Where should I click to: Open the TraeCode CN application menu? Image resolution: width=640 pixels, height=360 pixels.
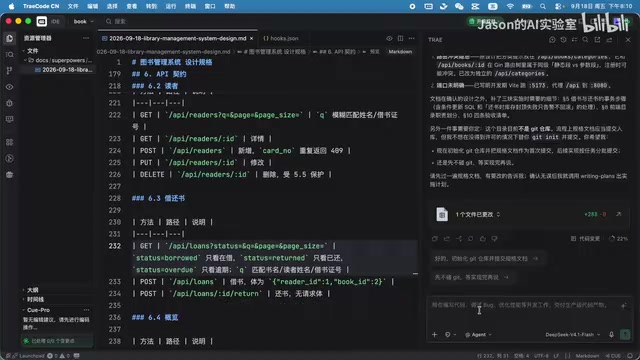(41, 6)
